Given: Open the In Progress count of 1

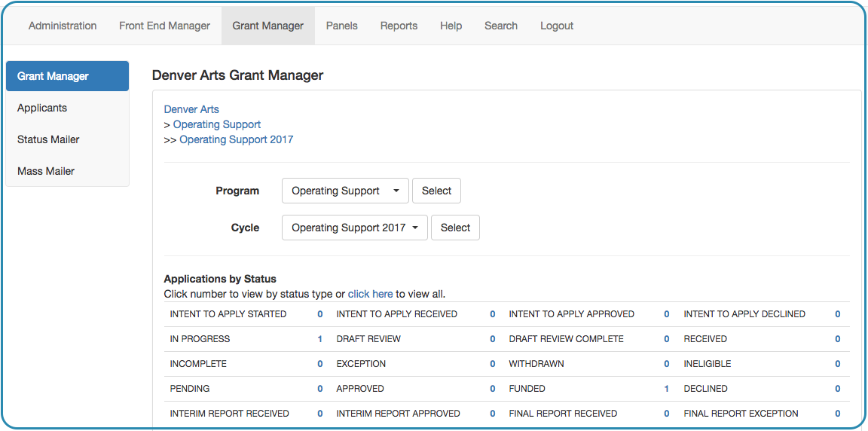Looking at the screenshot, I should [320, 338].
